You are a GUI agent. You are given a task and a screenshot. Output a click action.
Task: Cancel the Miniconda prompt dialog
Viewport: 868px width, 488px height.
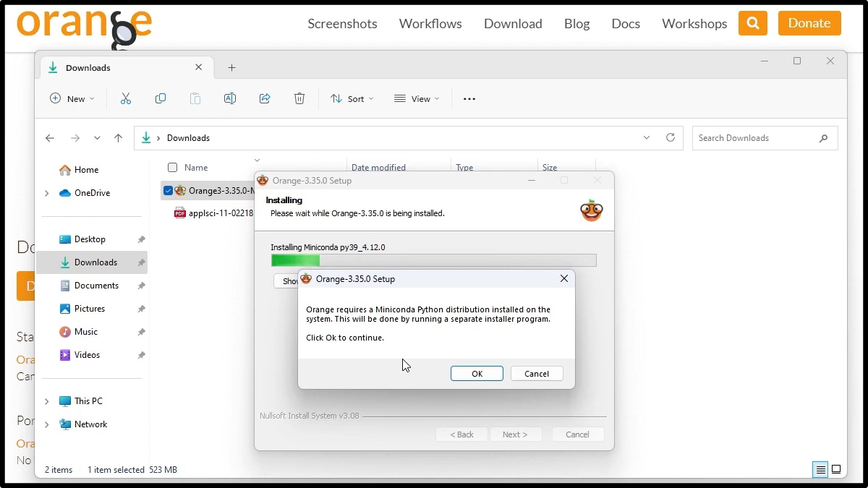tap(537, 374)
